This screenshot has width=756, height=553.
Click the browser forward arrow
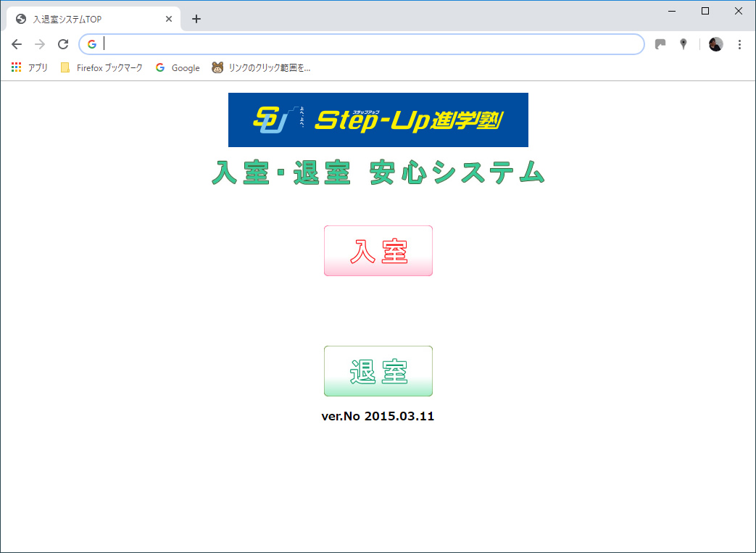pyautogui.click(x=40, y=44)
